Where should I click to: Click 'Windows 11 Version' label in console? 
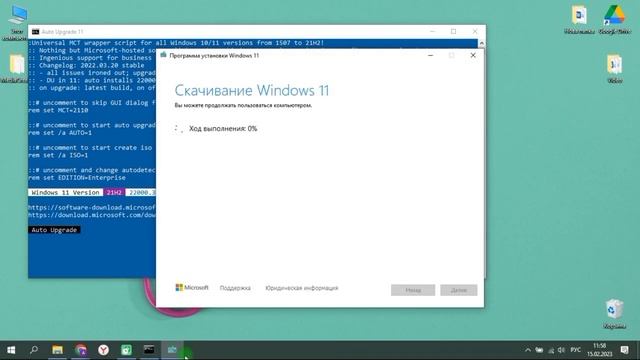click(65, 192)
